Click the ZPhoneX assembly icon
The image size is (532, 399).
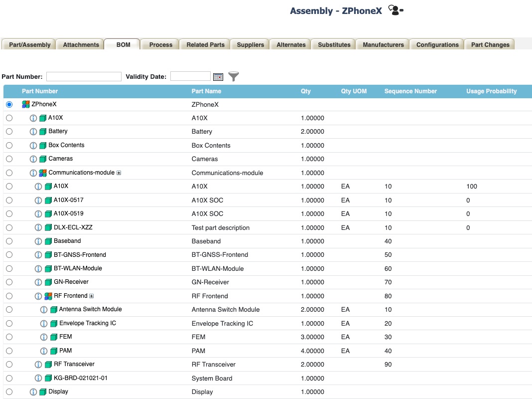tap(26, 104)
